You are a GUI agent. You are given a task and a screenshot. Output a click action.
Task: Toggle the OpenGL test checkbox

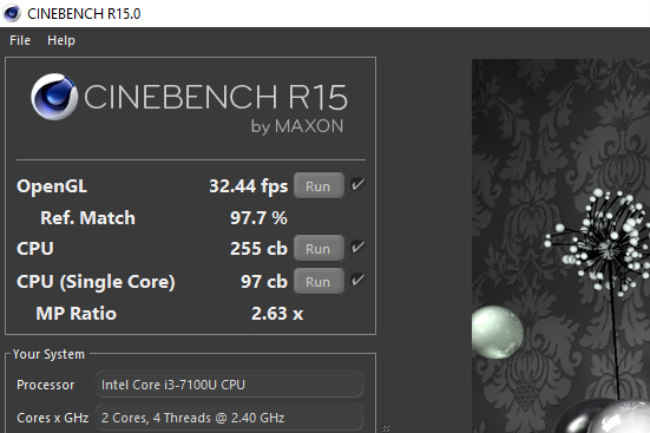coord(358,185)
